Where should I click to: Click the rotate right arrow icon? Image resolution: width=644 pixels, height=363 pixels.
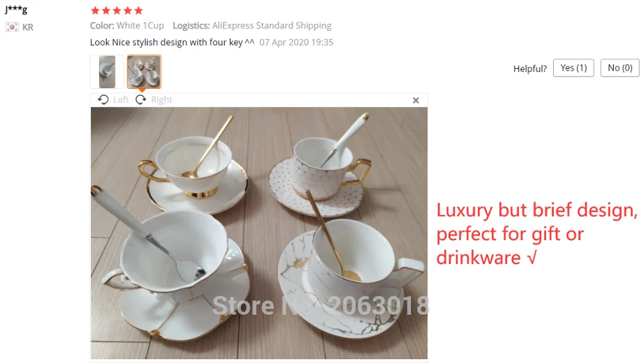[x=141, y=100]
